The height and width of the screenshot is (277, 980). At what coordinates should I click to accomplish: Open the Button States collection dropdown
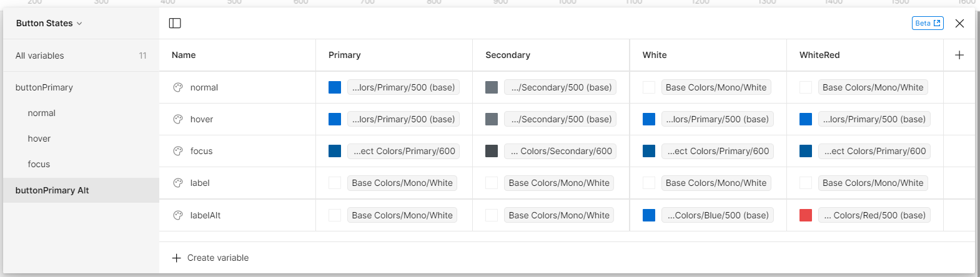tap(49, 23)
